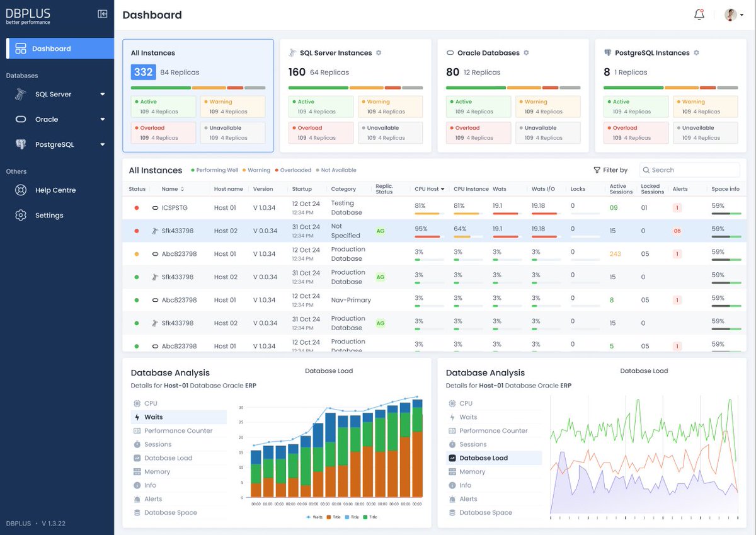Click Warning tile in Oracle Databases card

pyautogui.click(x=547, y=106)
